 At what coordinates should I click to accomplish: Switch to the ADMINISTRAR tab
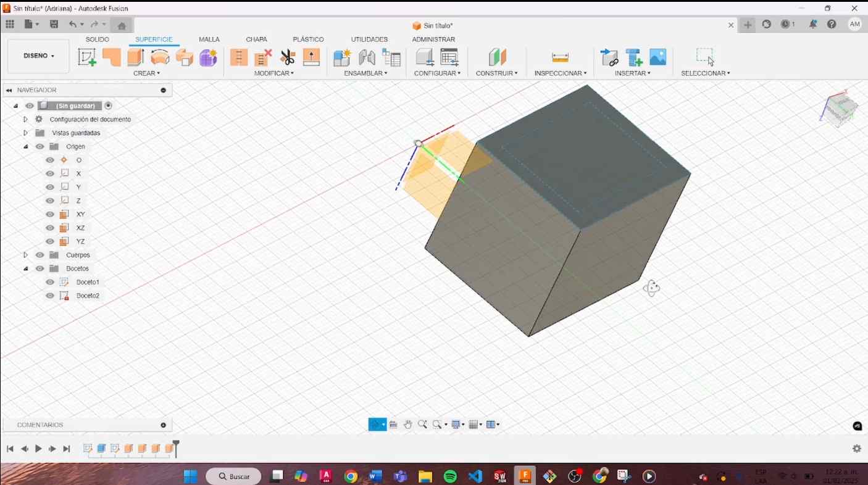(x=433, y=39)
